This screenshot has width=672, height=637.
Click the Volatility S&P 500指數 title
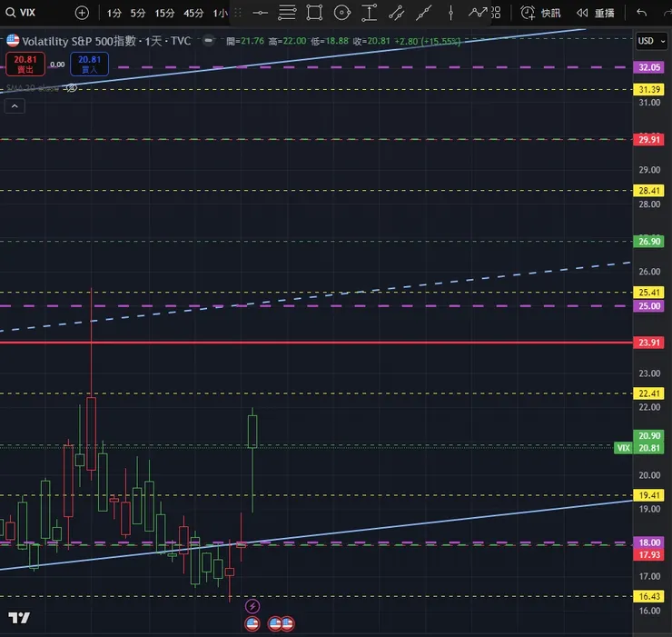79,41
